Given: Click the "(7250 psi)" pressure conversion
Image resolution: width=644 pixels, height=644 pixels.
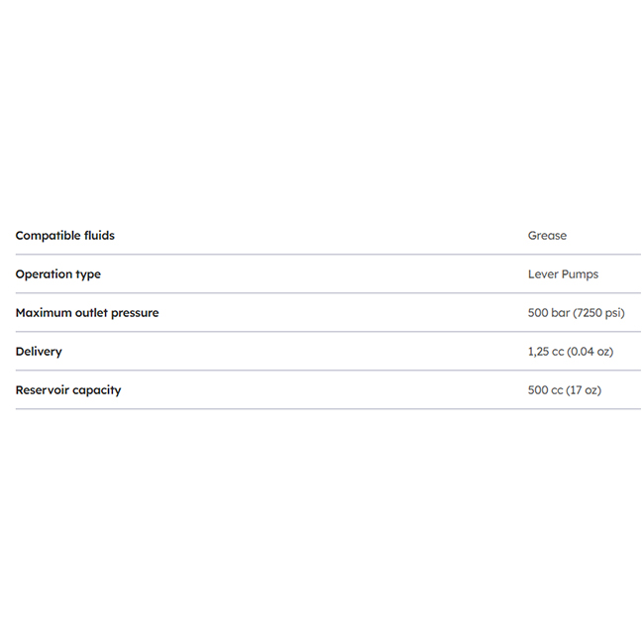Looking at the screenshot, I should pyautogui.click(x=599, y=313).
